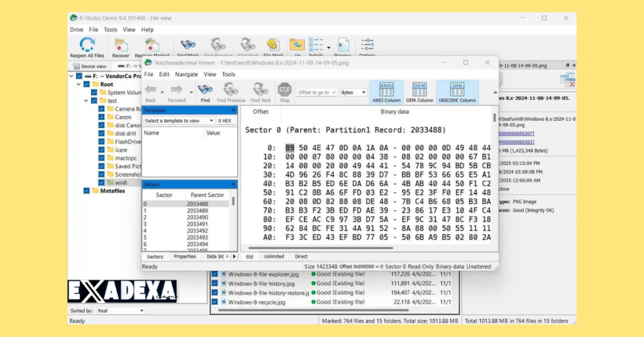The width and height of the screenshot is (644, 337).
Task: Open the Drive menu in R-Studio
Action: coord(76,30)
